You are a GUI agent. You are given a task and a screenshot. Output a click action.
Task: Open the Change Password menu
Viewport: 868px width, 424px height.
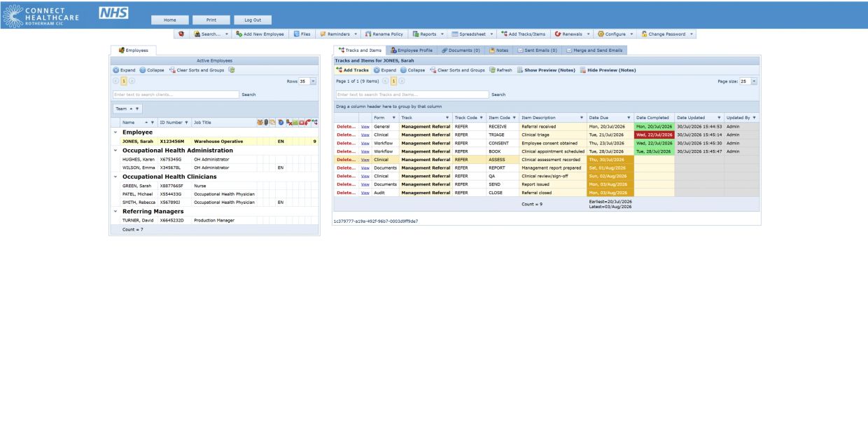tap(667, 34)
